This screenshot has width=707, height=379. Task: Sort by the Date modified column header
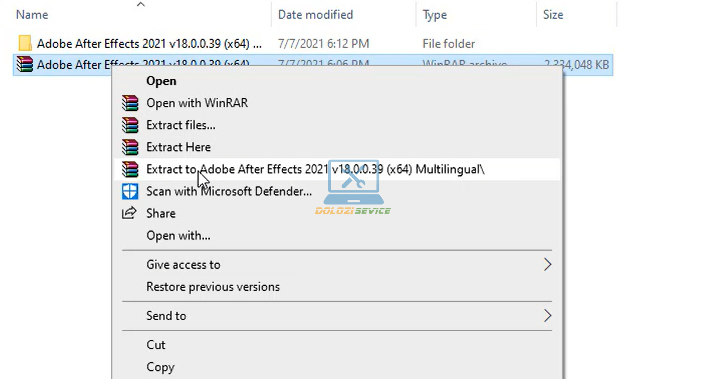click(316, 15)
